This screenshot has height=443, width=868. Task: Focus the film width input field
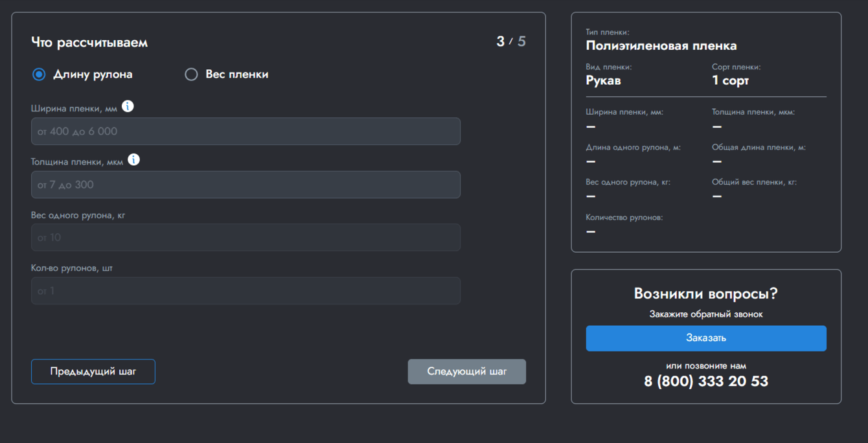246,131
